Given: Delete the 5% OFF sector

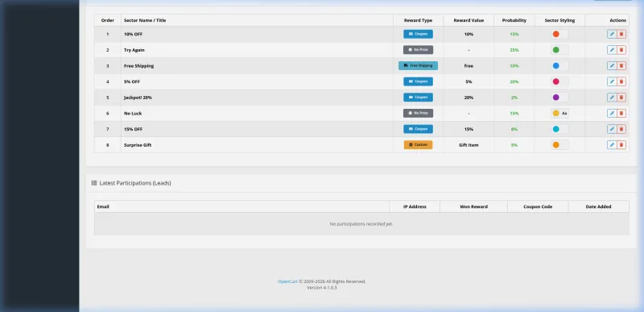Looking at the screenshot, I should [x=621, y=81].
